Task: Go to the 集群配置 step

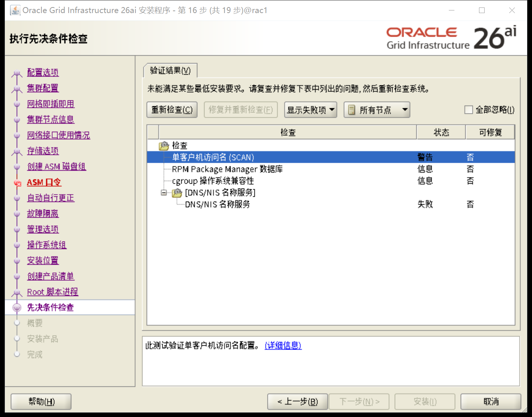Action: pos(43,88)
